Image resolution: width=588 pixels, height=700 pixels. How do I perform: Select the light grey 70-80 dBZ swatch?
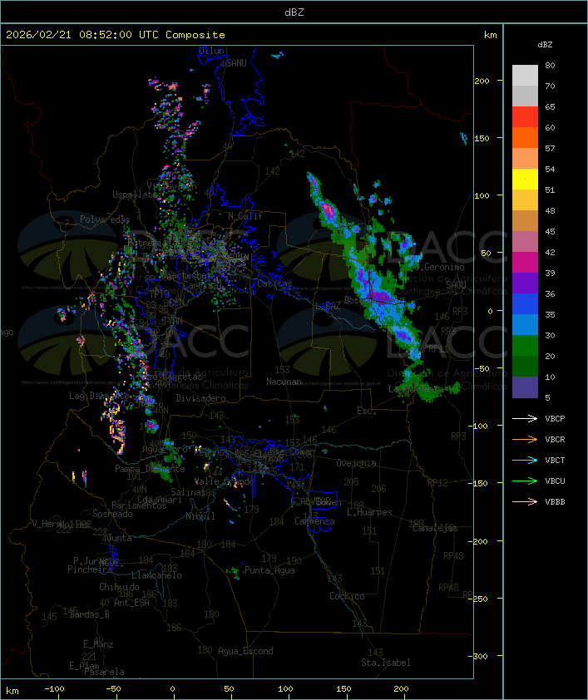pos(525,76)
